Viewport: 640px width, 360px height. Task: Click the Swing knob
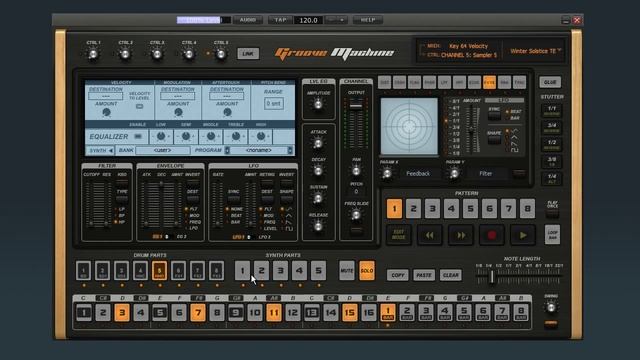(x=551, y=307)
